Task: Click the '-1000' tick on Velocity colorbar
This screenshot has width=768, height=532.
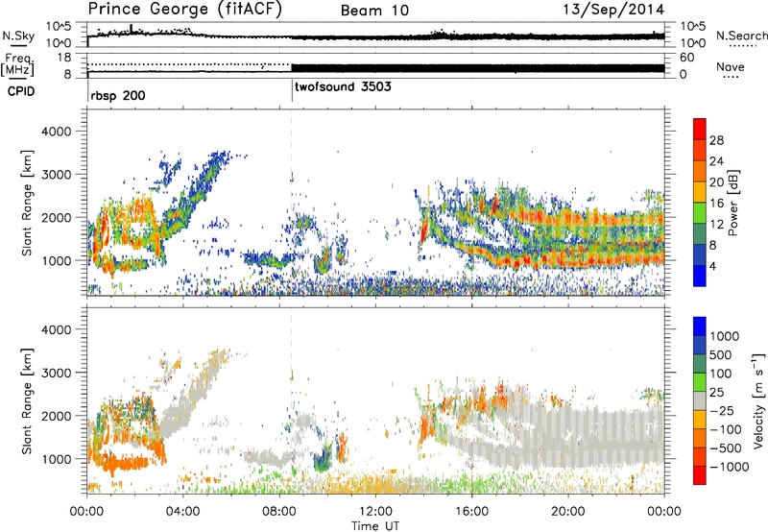Action: click(x=729, y=467)
